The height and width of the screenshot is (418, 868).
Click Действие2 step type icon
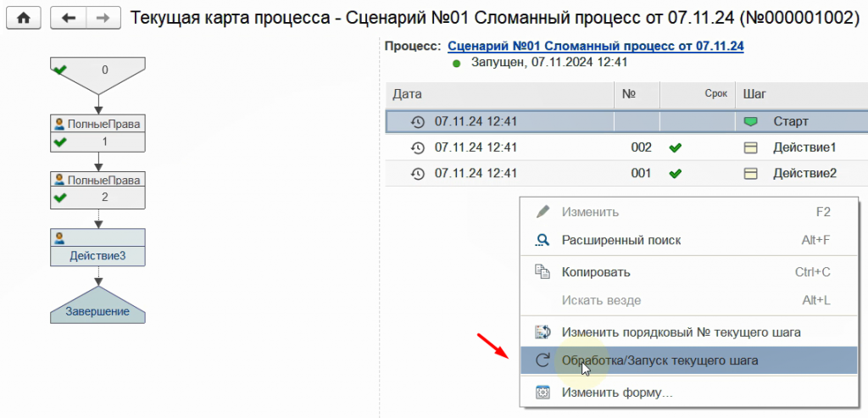750,174
